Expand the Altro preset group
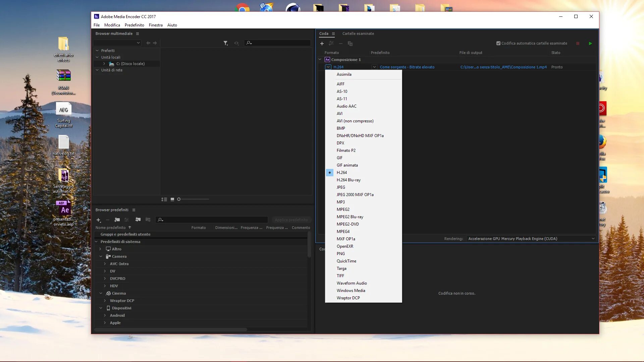 tap(100, 249)
